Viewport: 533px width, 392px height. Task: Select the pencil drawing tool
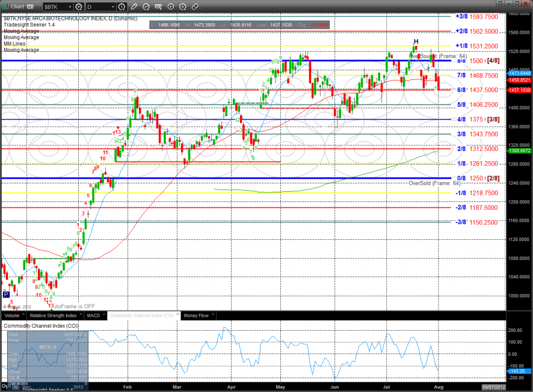[x=134, y=6]
